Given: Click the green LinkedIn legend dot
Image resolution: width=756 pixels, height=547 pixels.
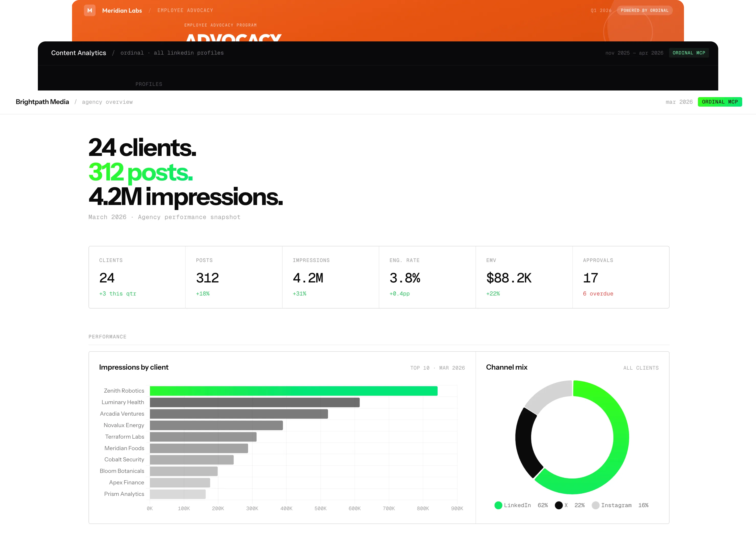Looking at the screenshot, I should [x=498, y=505].
